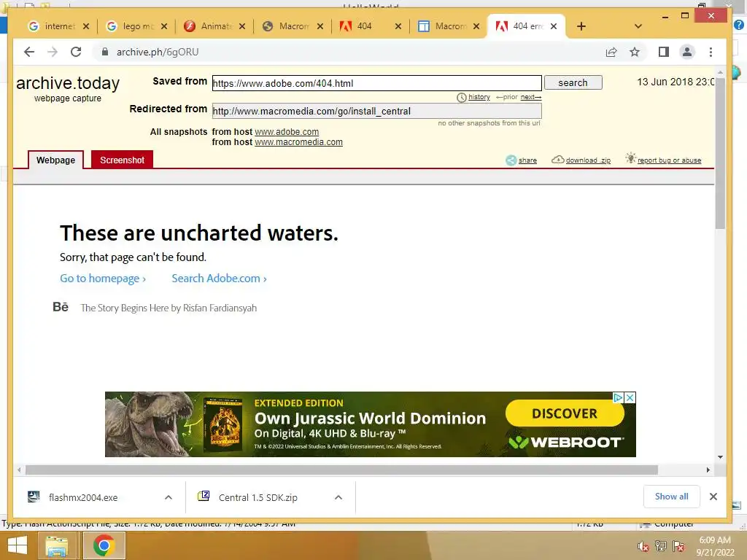747x560 pixels.
Task: Click the 'Redirected from' URL field
Action: tap(376, 111)
